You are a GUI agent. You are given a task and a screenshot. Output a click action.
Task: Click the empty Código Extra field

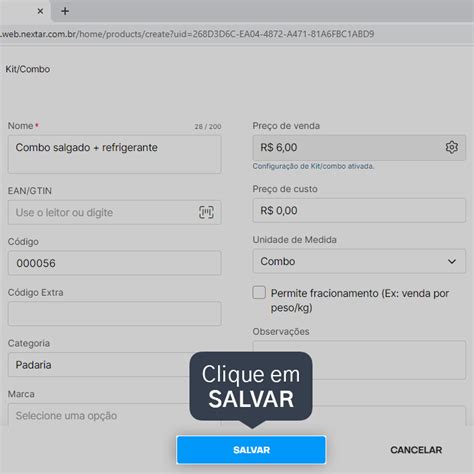[114, 314]
